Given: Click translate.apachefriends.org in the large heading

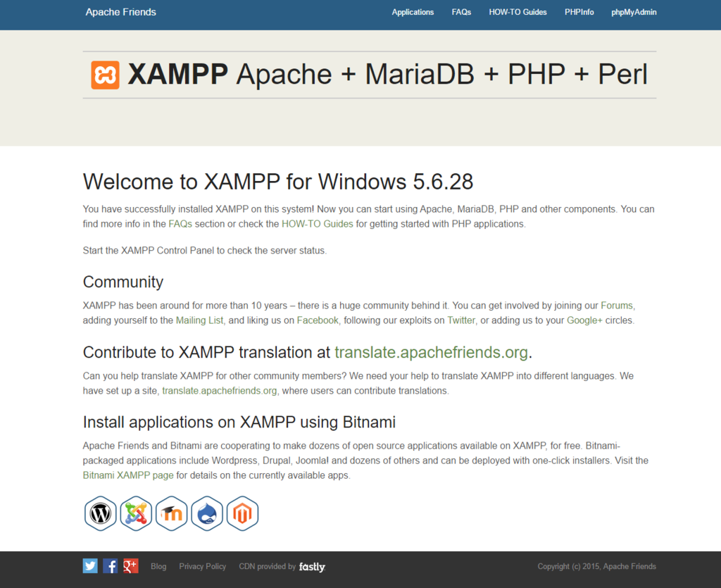Looking at the screenshot, I should click(432, 352).
